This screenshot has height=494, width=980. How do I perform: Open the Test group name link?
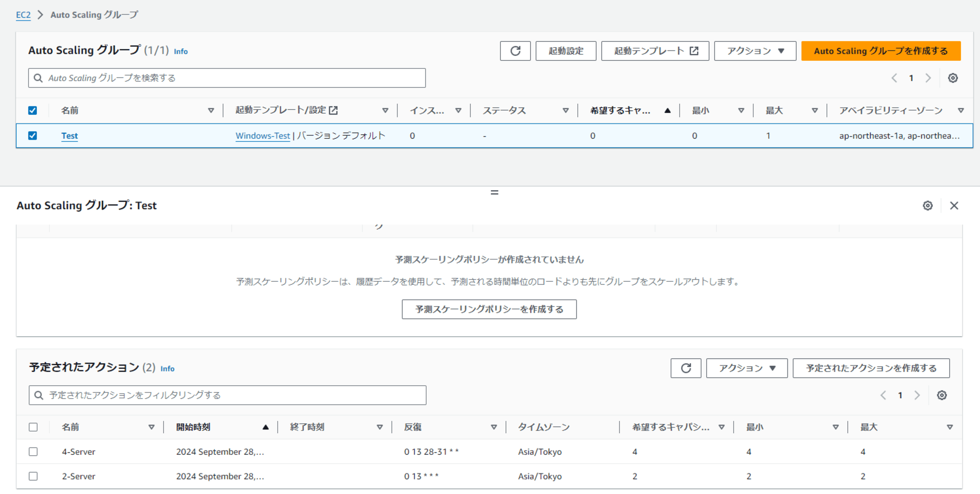[x=70, y=136]
